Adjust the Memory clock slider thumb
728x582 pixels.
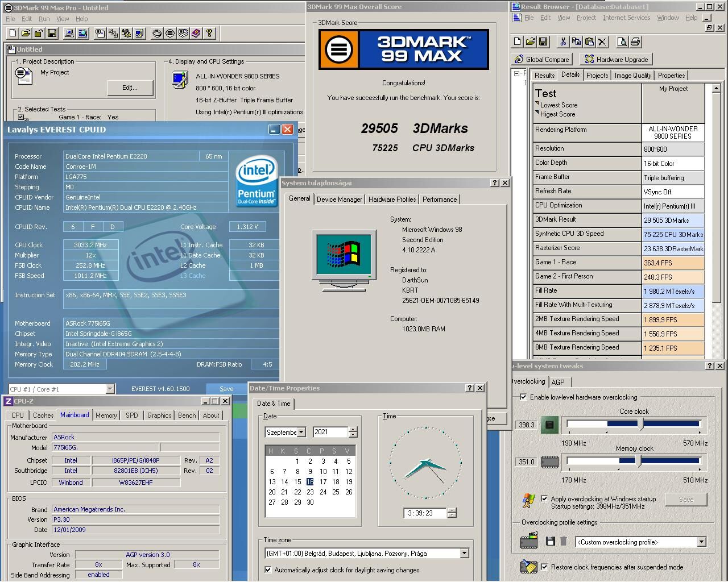639,461
